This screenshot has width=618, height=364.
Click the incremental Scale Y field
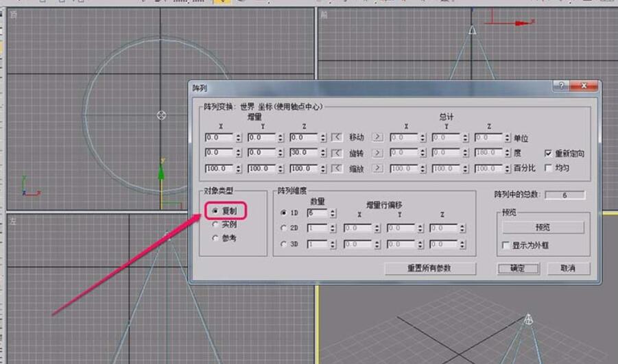pos(262,169)
